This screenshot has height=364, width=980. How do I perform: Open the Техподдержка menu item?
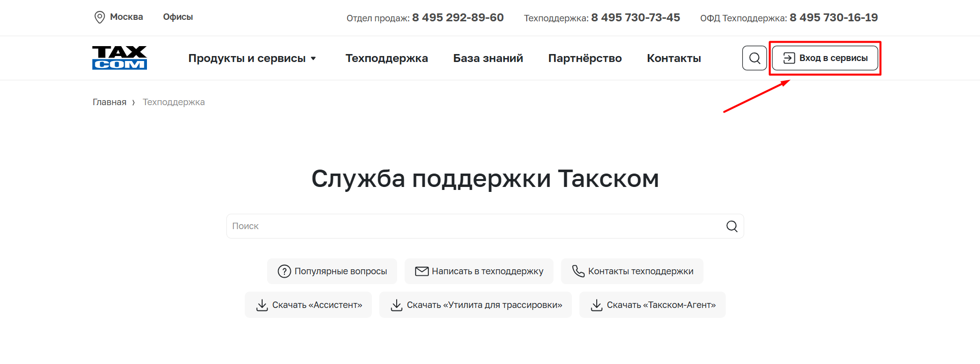coord(387,58)
